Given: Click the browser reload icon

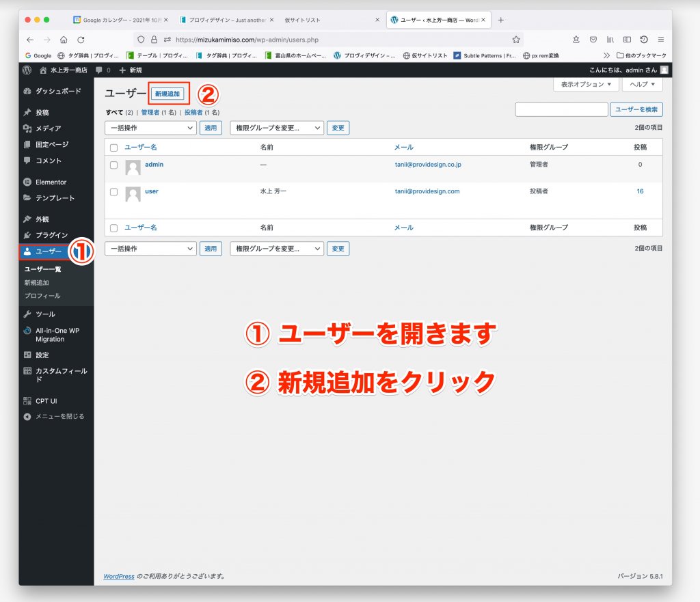Looking at the screenshot, I should coord(81,40).
